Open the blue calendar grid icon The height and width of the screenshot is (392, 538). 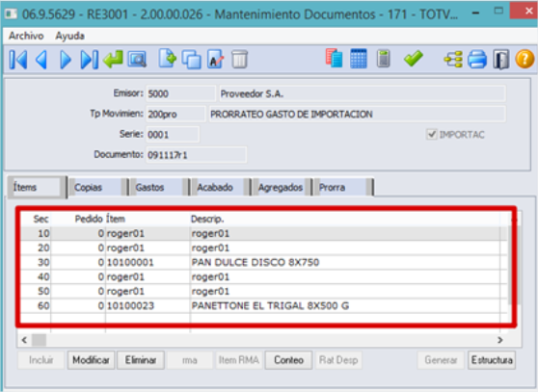coord(359,58)
